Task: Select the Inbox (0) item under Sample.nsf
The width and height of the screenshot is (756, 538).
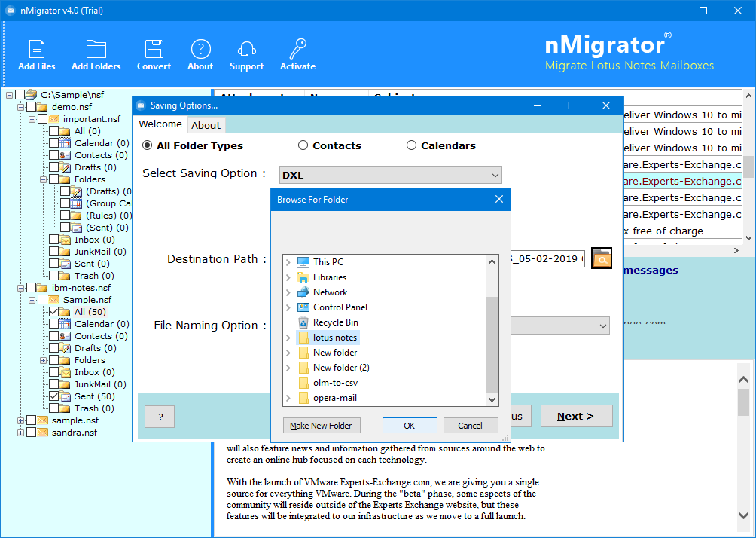Action: click(95, 372)
